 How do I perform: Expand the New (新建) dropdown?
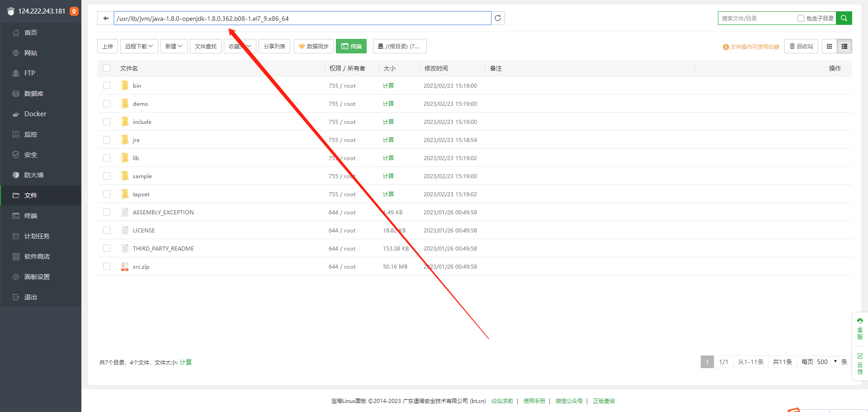point(174,46)
